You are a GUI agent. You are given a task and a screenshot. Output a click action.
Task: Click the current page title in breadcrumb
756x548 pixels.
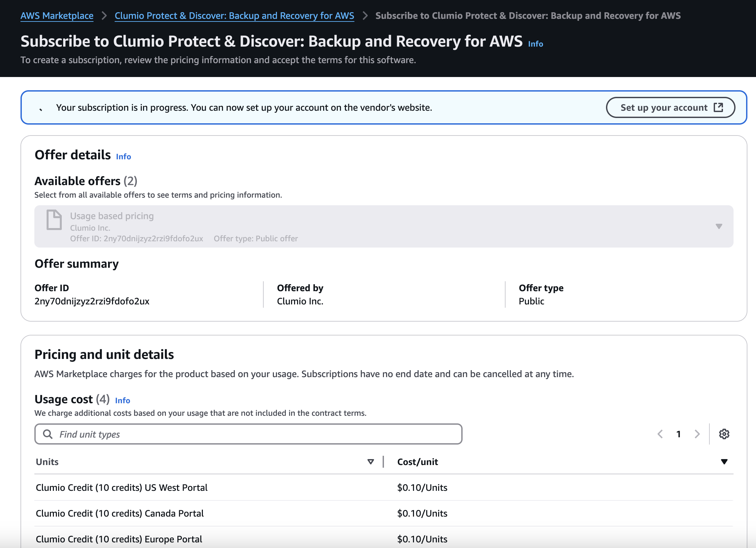pyautogui.click(x=528, y=16)
